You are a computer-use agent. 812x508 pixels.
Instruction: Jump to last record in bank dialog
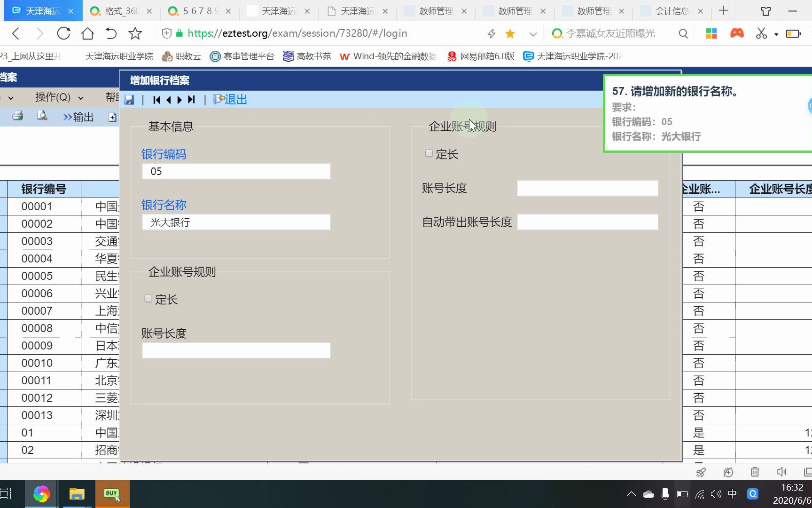point(191,100)
